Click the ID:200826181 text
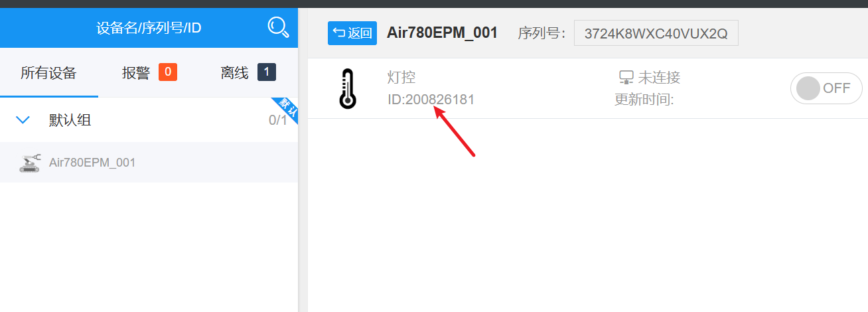 tap(431, 100)
